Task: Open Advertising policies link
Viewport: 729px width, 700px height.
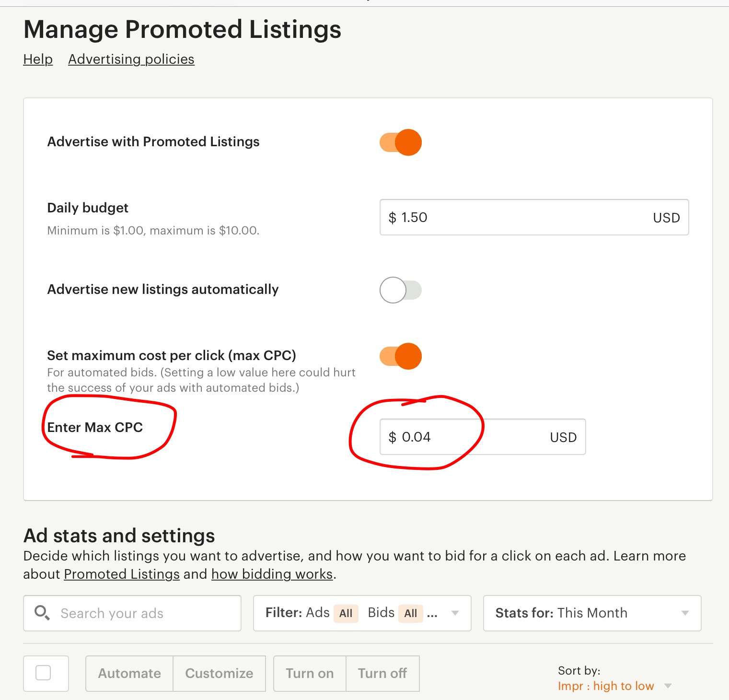Action: pyautogui.click(x=131, y=59)
